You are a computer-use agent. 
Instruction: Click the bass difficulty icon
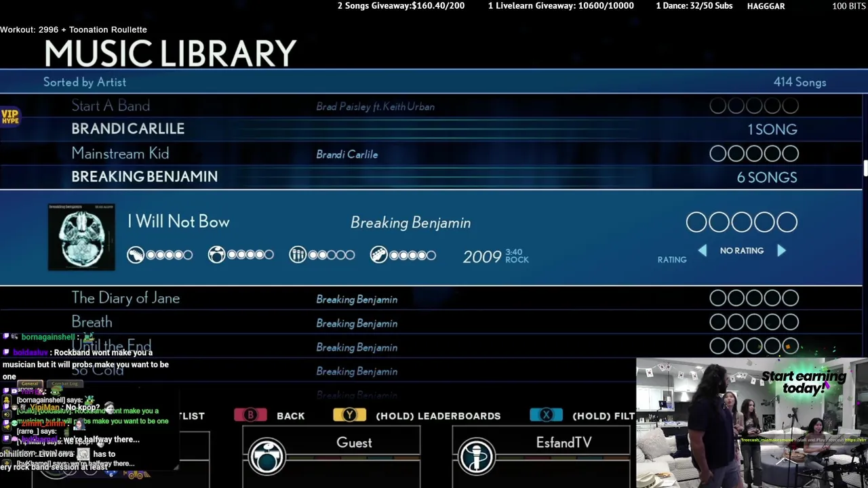379,255
